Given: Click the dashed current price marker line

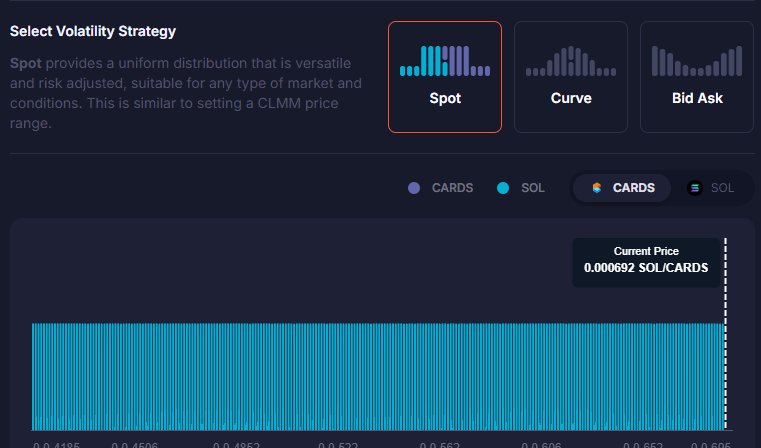Looking at the screenshot, I should pyautogui.click(x=726, y=334).
